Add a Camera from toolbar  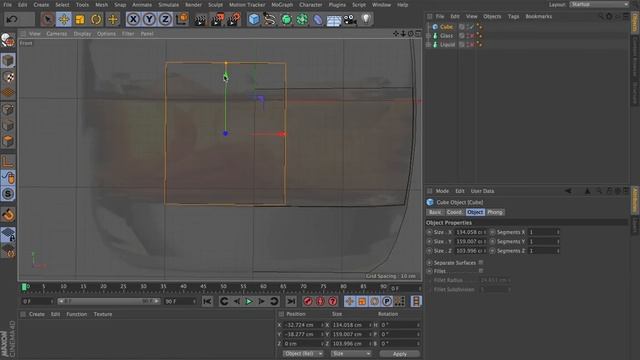350,19
